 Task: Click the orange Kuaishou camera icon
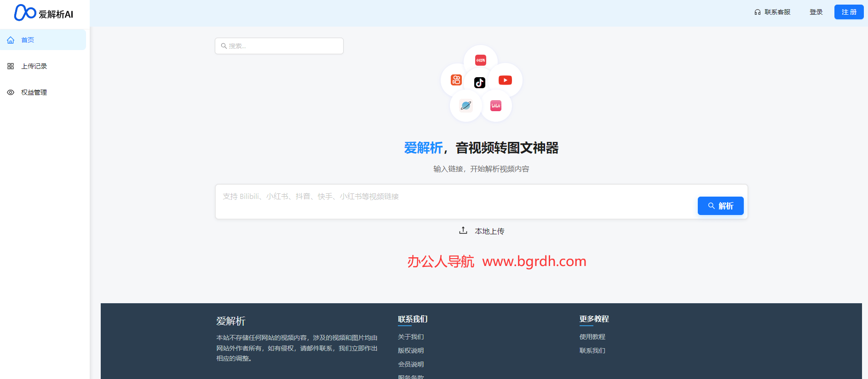[x=456, y=80]
